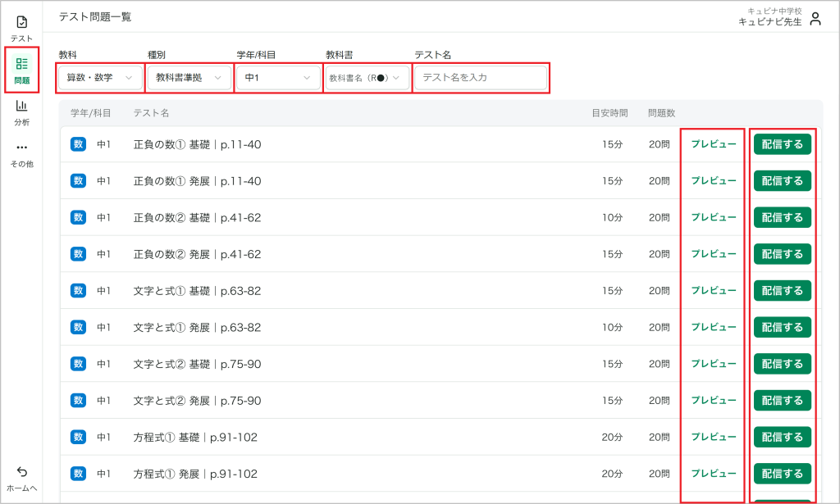
Task: Click 数 badge in 正負の数① 基礎 row
Action: [78, 144]
